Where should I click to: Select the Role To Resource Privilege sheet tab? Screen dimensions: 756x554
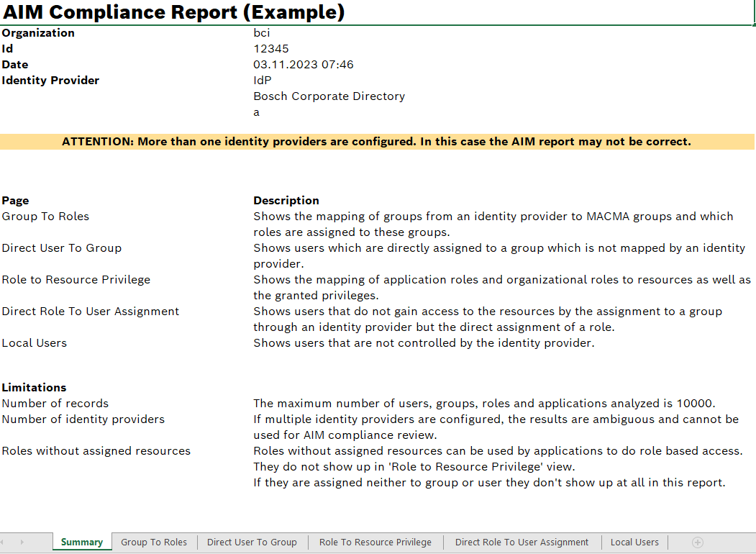[x=375, y=542]
